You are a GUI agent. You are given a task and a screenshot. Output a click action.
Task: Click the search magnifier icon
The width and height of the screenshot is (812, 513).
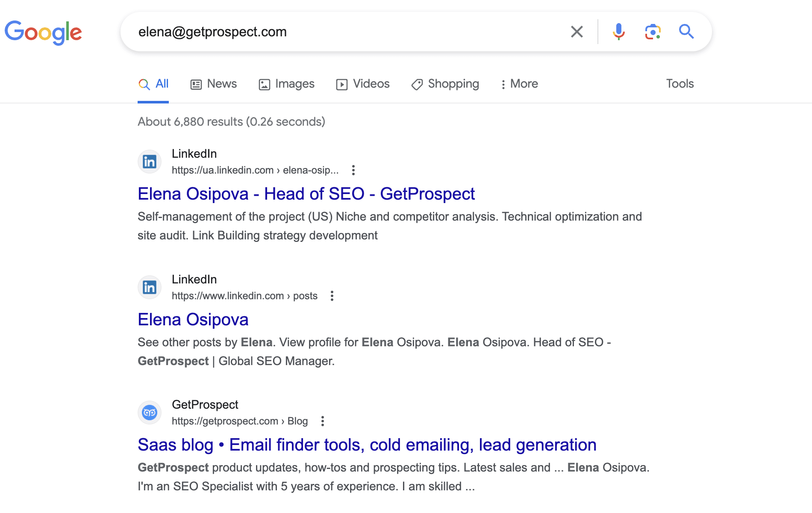pos(686,31)
